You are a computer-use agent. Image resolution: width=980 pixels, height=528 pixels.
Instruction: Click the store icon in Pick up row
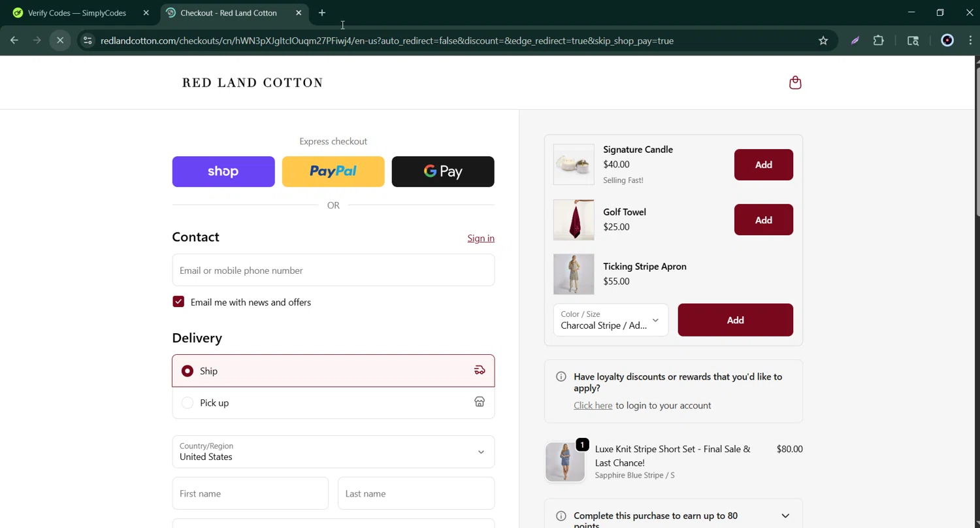[480, 402]
